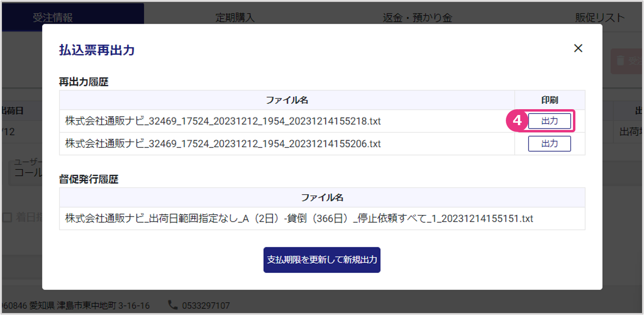Switch to the 受注情報 tab
Screen dimensions: 644x315
(x=53, y=18)
